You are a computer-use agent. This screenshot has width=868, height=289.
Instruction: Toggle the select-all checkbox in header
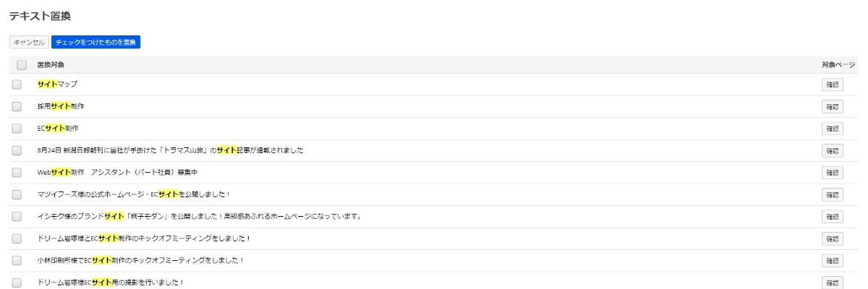(22, 65)
